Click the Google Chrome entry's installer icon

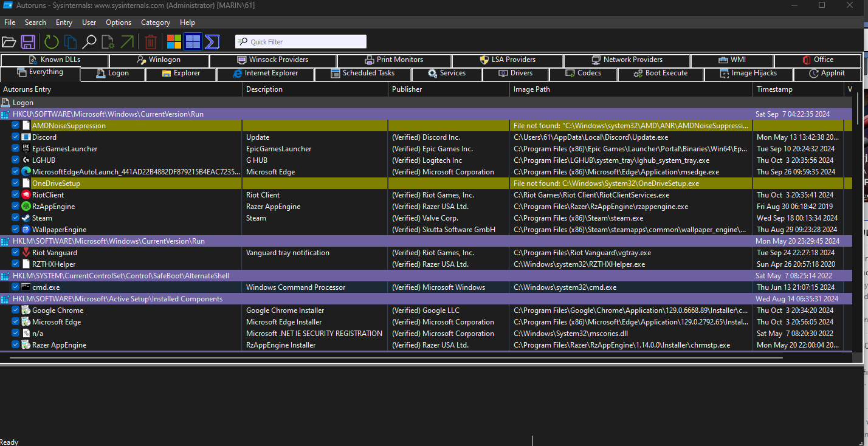pyautogui.click(x=26, y=310)
